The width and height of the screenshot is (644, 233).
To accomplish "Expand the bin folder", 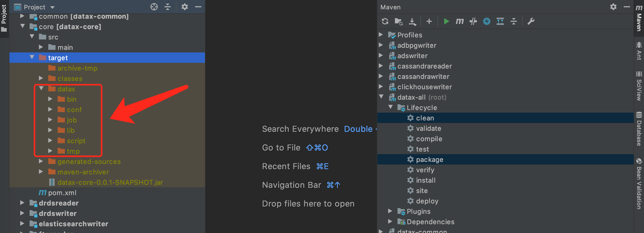I will [50, 99].
